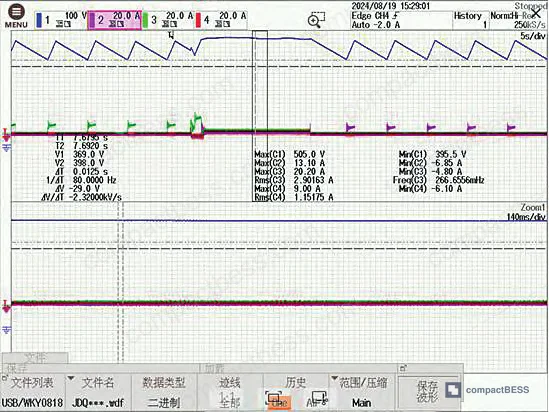Screen dimensions: 549x412
Task: Click the blue channel 1 color swatch
Action: 39,20
